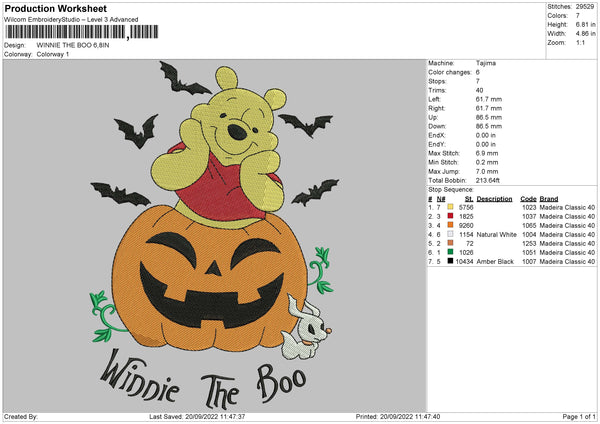Click the "EndY:" label

coord(437,144)
